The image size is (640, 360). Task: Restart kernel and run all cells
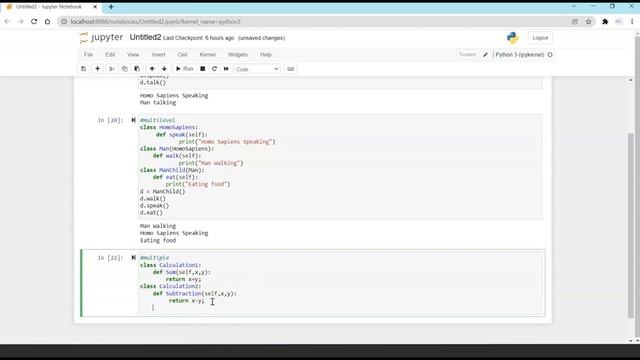[x=226, y=69]
